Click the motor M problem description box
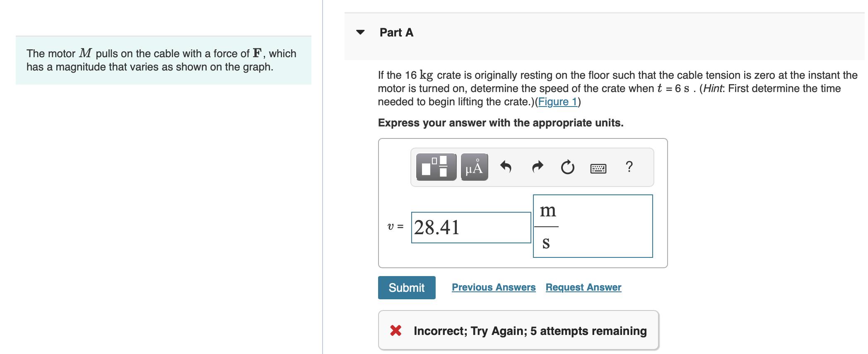This screenshot has height=354, width=868. 164,60
